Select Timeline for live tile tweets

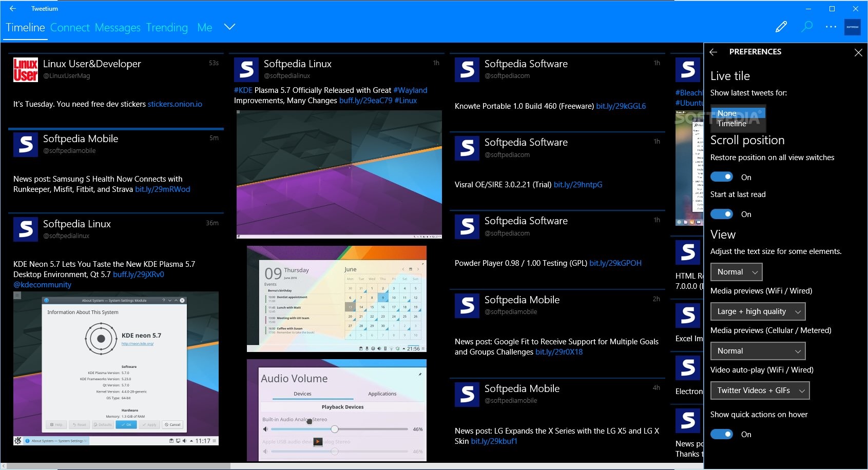tap(738, 124)
